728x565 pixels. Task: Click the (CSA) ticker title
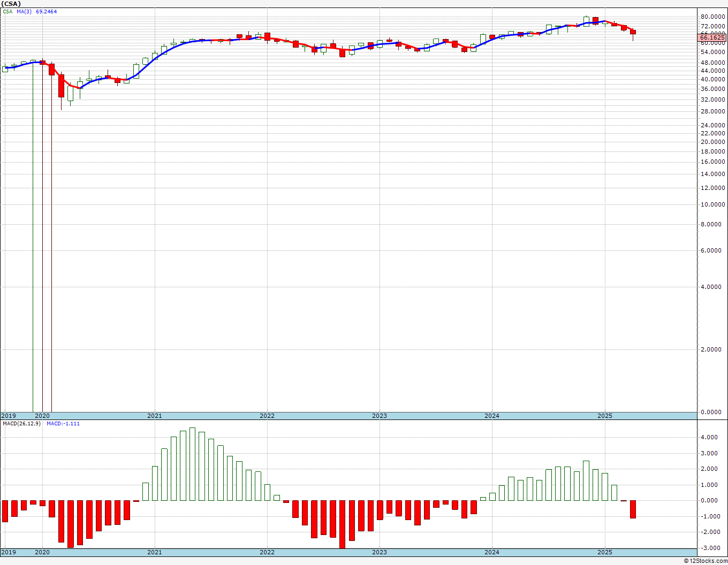[x=10, y=4]
